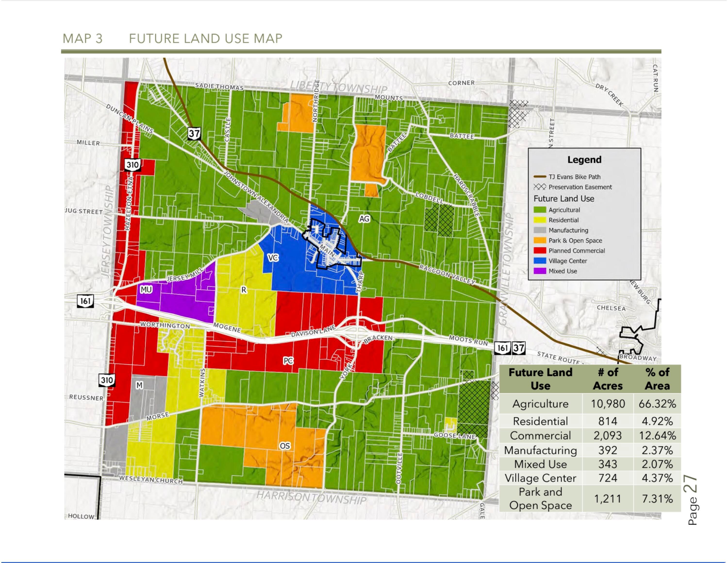Click the VC label on blue area

click(x=273, y=258)
